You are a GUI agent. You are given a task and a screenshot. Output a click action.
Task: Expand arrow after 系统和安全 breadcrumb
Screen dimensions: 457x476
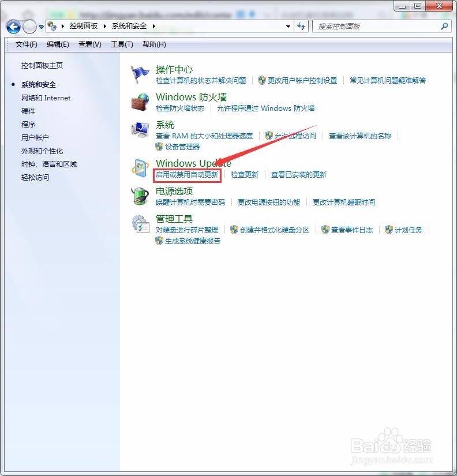(154, 27)
